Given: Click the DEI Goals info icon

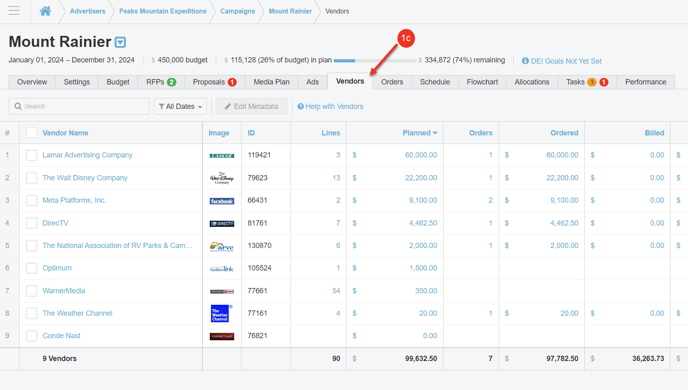Looking at the screenshot, I should tap(525, 61).
